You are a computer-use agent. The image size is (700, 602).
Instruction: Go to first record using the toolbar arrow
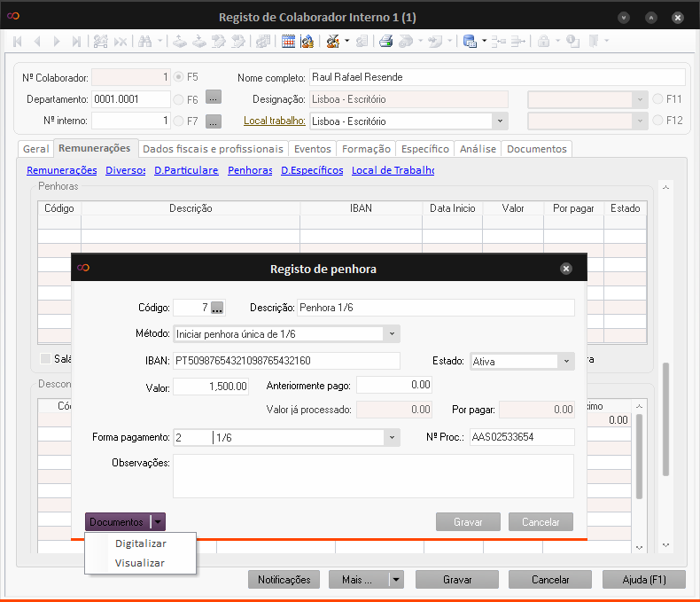click(x=18, y=41)
